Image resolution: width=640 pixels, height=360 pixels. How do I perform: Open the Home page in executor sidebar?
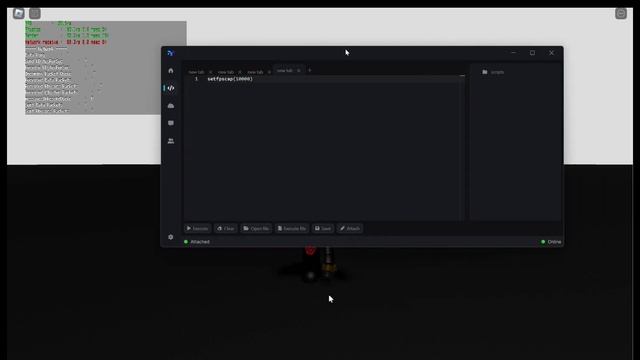tap(171, 71)
